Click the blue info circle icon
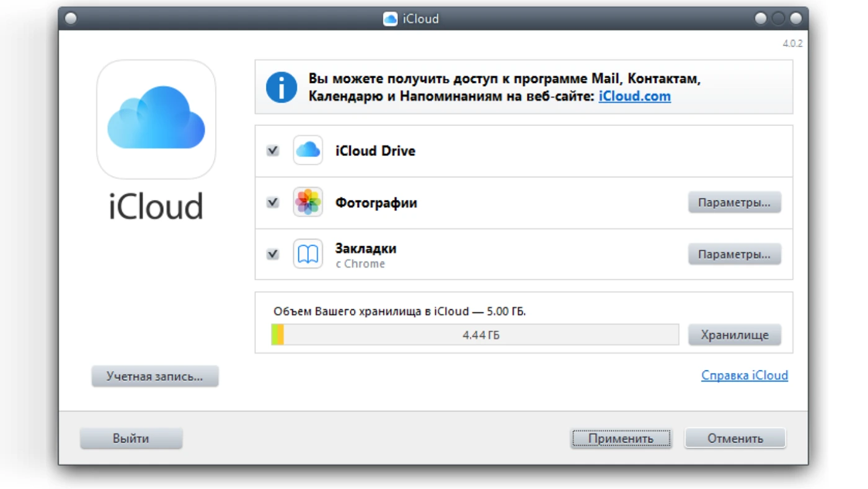This screenshot has height=489, width=868. point(281,87)
